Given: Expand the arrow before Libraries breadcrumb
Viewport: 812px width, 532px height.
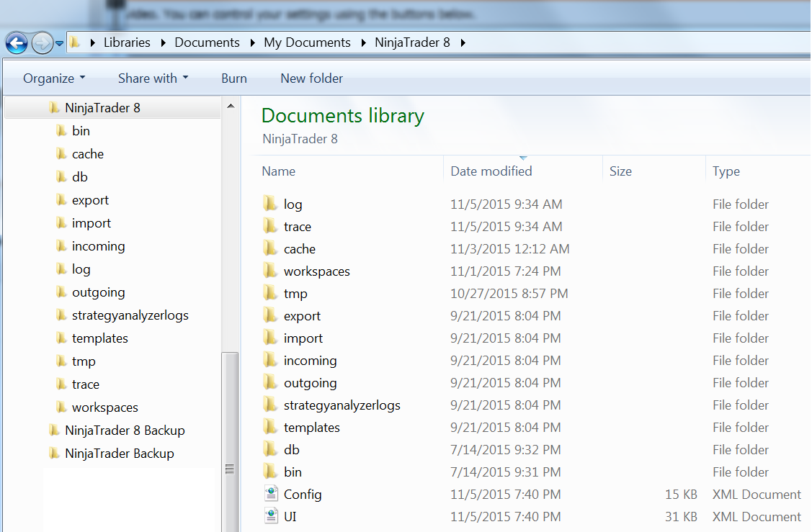Looking at the screenshot, I should coord(92,43).
